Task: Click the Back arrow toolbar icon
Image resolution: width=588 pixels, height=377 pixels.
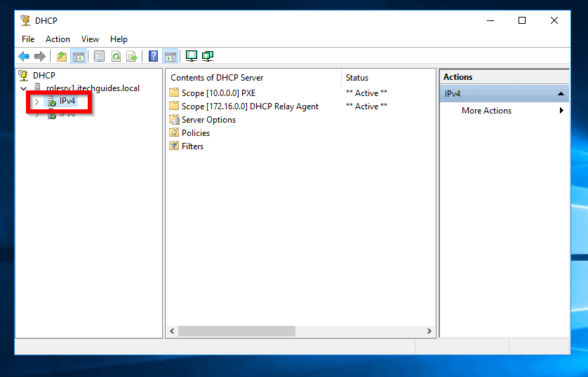Action: coord(24,57)
